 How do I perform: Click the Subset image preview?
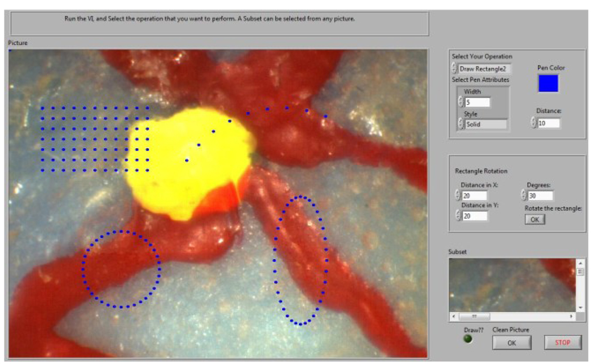point(512,285)
